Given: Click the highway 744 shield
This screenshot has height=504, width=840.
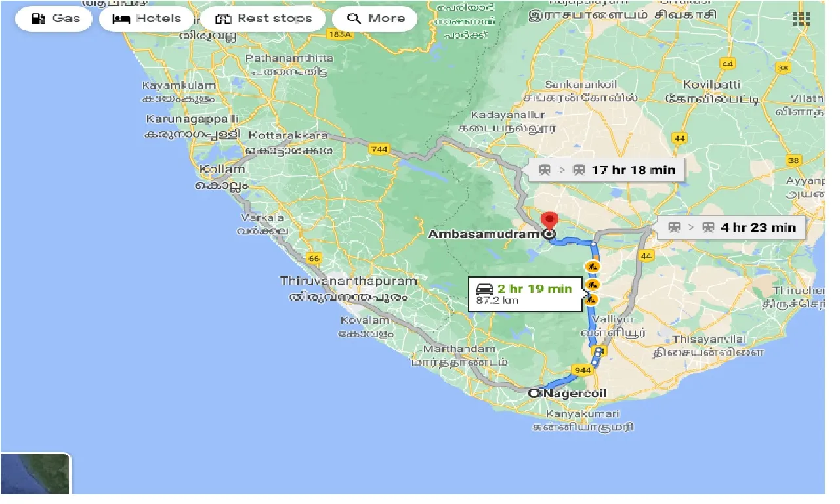Looking at the screenshot, I should coord(379,149).
